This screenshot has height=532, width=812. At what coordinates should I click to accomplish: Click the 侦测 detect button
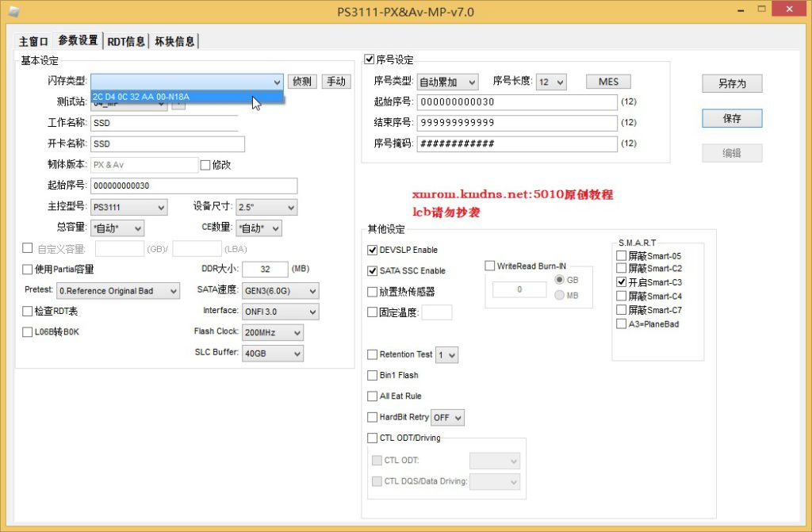(302, 81)
